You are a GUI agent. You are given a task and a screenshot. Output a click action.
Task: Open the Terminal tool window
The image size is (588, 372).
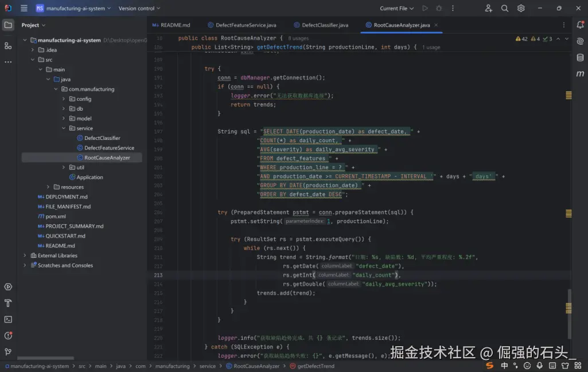(x=8, y=319)
